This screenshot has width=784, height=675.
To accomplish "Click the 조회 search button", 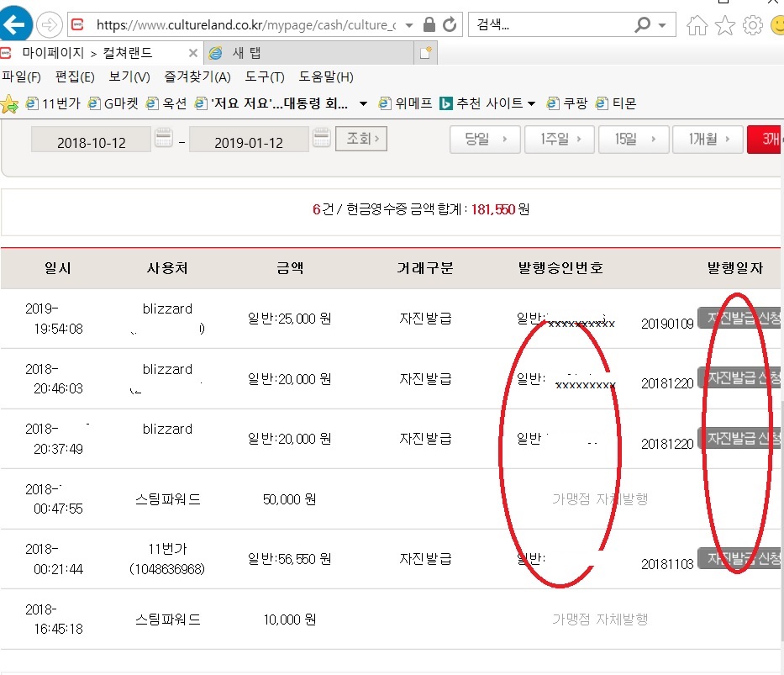I will (x=361, y=139).
